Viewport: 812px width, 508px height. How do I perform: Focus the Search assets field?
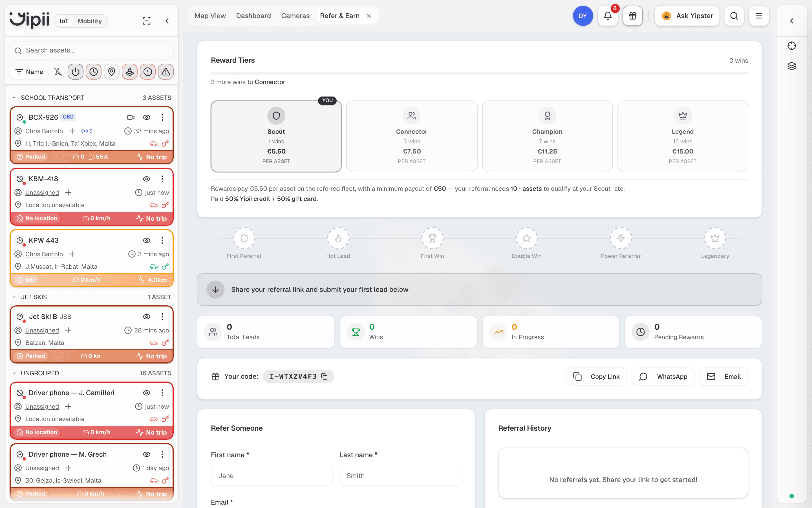point(92,51)
